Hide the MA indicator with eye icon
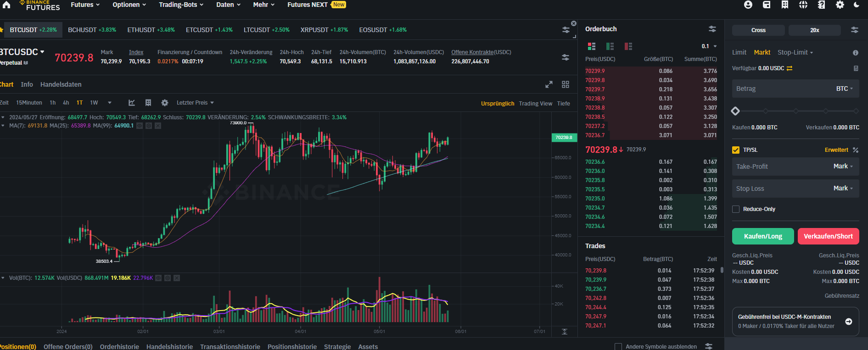 tap(140, 126)
